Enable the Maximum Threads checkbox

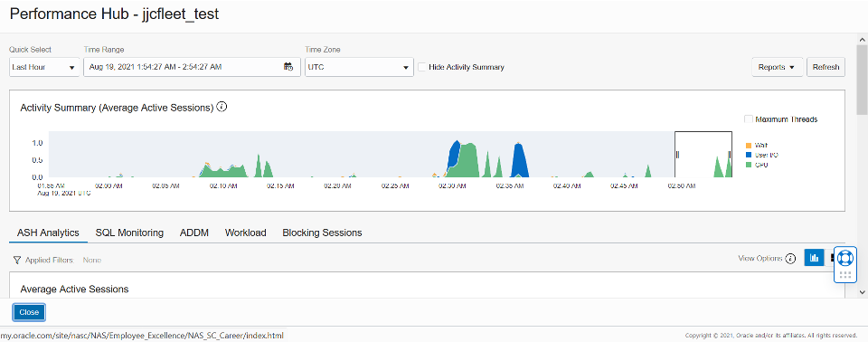749,119
